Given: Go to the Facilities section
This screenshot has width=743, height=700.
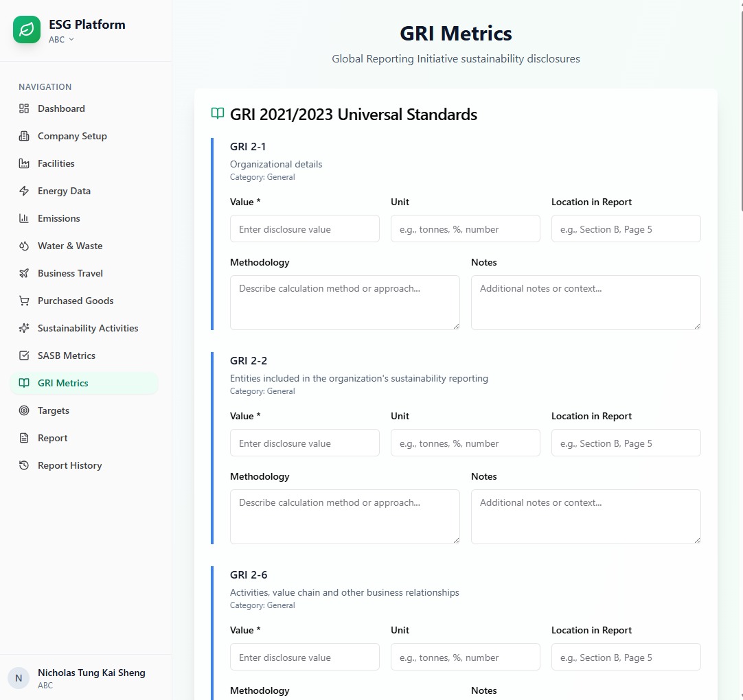Looking at the screenshot, I should [x=56, y=163].
